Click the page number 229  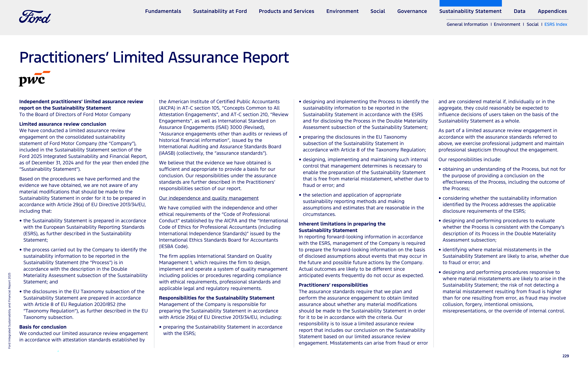click(566, 356)
